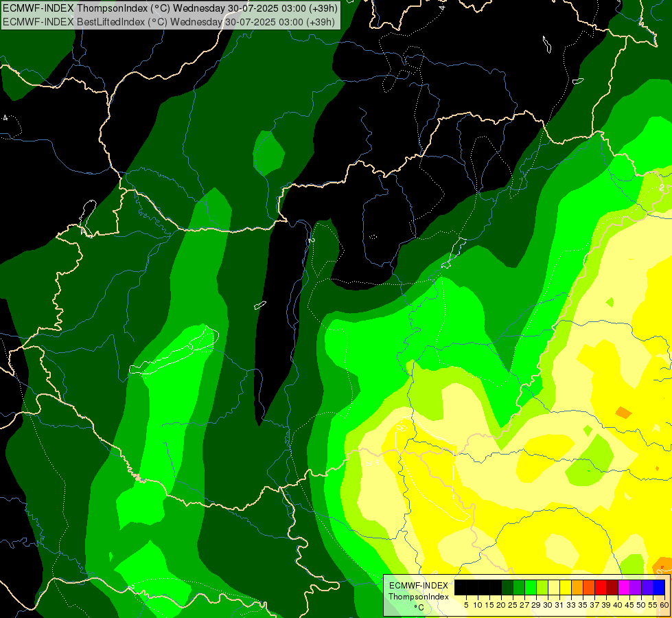Click the legend value 25
Viewport: 672px width, 618px height.
coord(513,605)
